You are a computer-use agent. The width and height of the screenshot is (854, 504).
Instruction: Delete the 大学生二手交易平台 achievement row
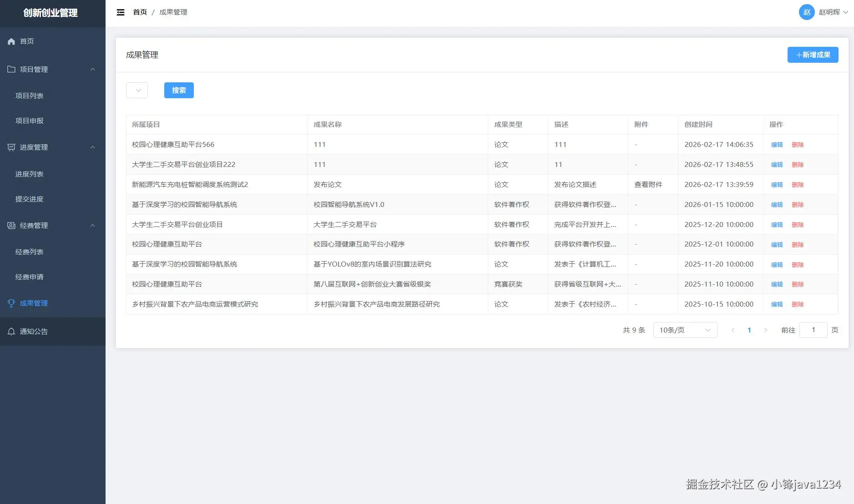[798, 225]
